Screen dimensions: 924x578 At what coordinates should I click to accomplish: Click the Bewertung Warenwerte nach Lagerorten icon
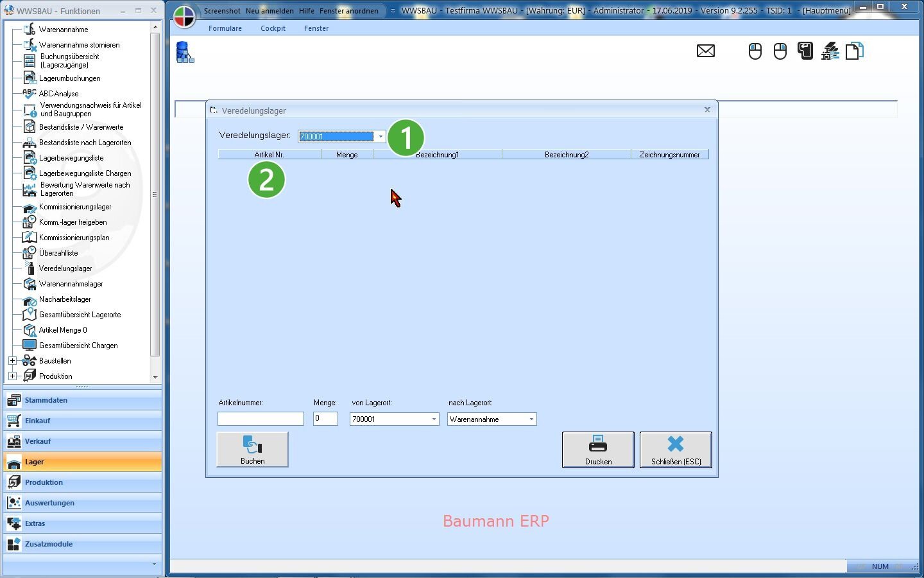coord(30,189)
